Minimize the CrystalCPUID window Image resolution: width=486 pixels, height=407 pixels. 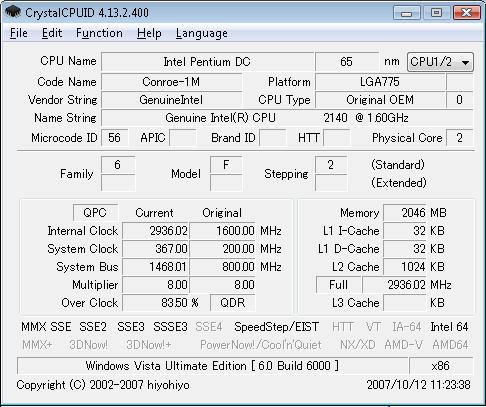pos(406,13)
